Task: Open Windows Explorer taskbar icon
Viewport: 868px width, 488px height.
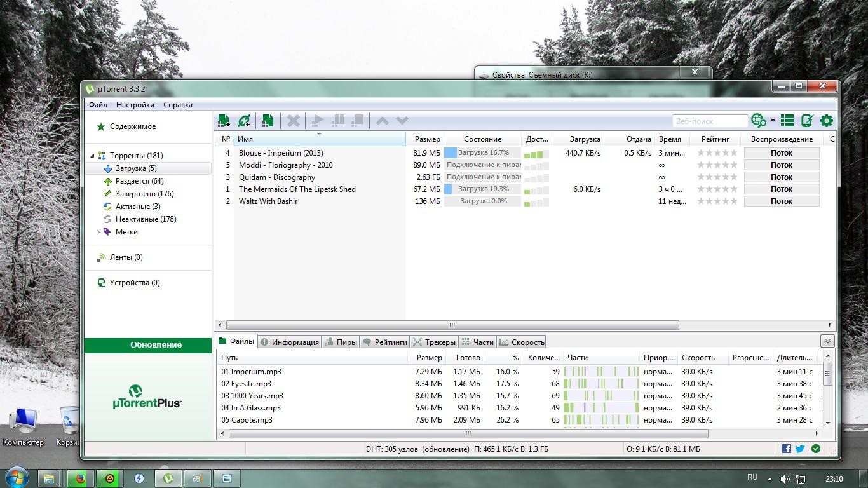Action: point(49,478)
